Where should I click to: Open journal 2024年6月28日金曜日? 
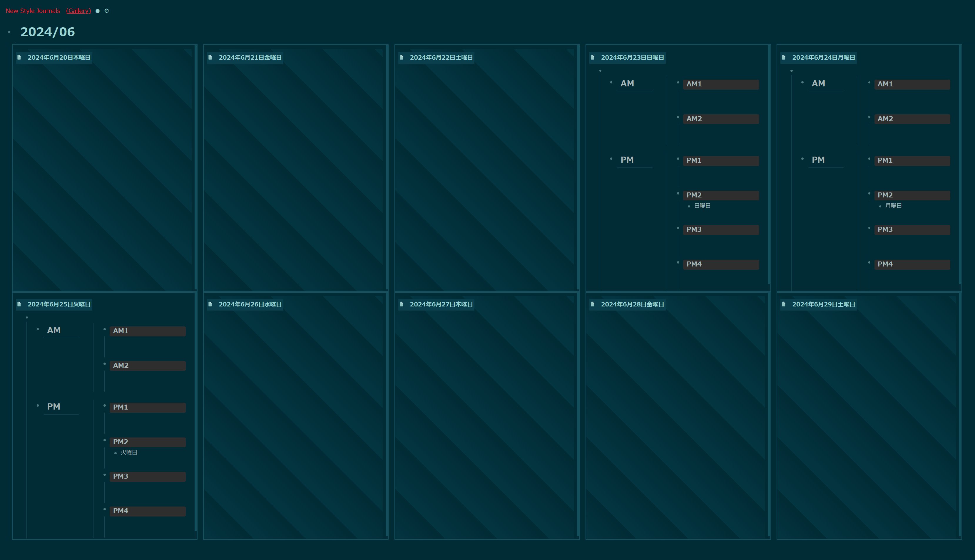click(633, 304)
